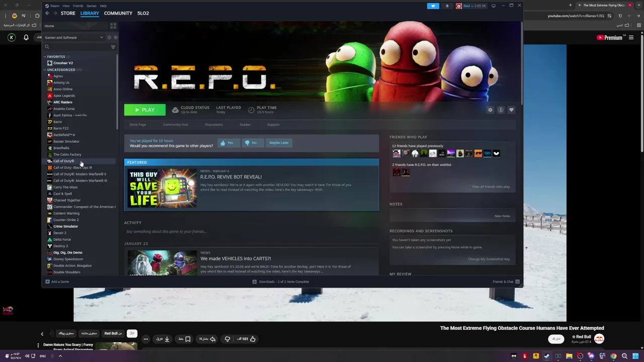Click the green PLAY button

(x=145, y=110)
